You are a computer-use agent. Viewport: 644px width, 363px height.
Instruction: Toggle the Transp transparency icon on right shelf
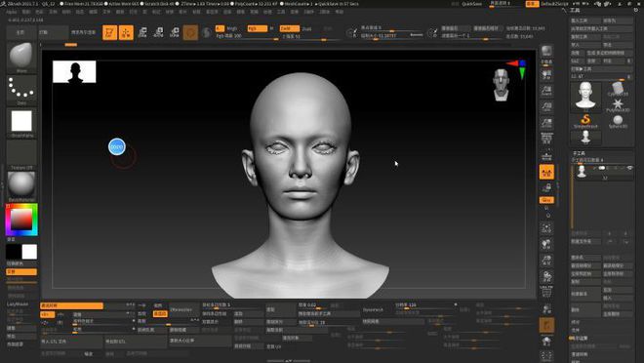[546, 308]
